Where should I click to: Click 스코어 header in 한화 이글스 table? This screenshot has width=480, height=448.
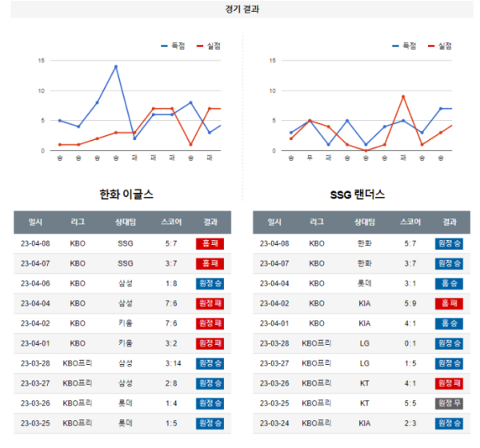pos(171,222)
